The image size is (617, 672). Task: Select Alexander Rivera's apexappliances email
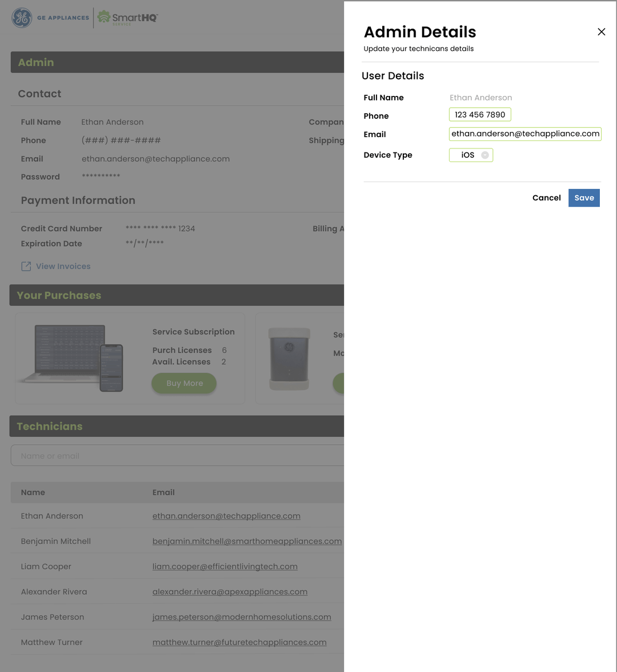[230, 591]
